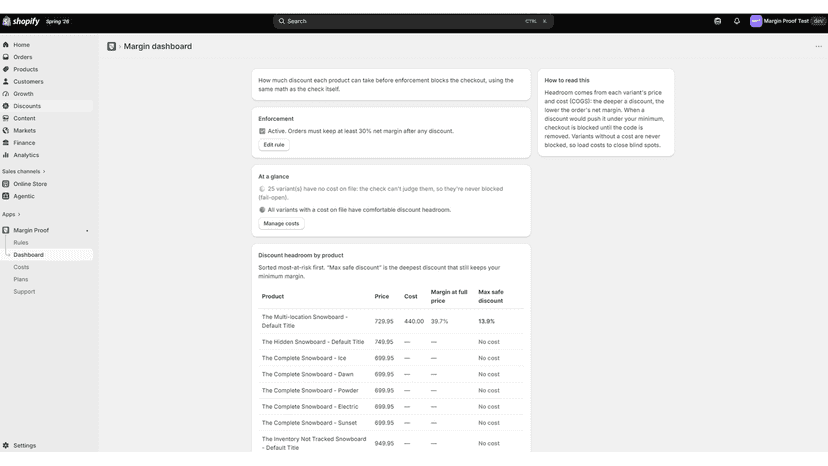
Task: Open Costs under Margin Proof
Action: 21,267
